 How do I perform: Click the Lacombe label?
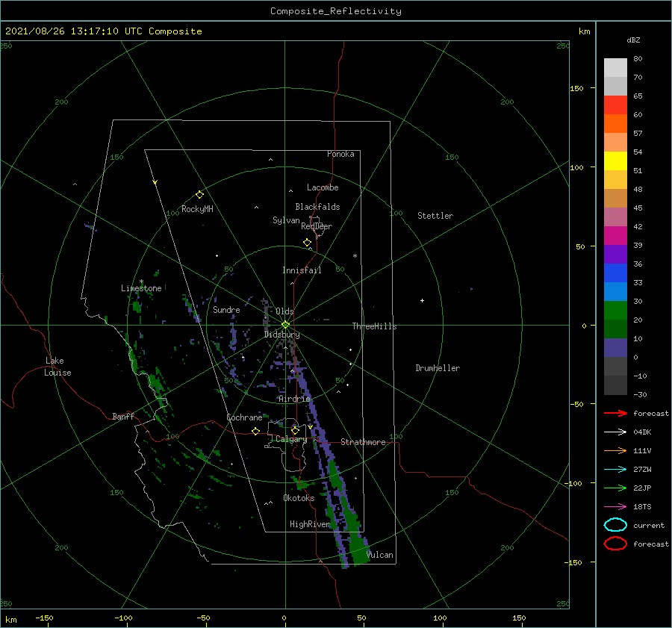pyautogui.click(x=323, y=187)
